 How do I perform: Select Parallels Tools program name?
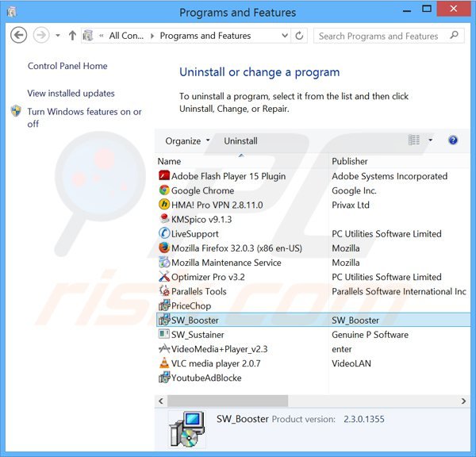(199, 291)
